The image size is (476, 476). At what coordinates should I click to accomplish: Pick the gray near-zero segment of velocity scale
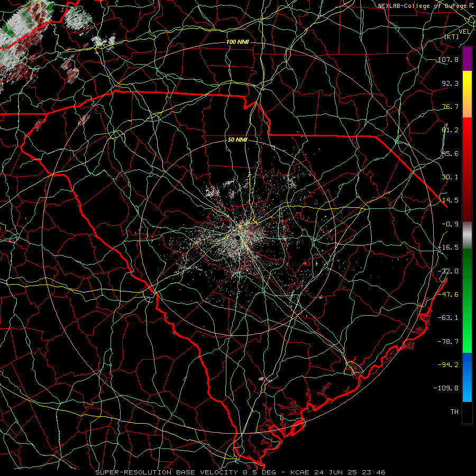coord(467,235)
